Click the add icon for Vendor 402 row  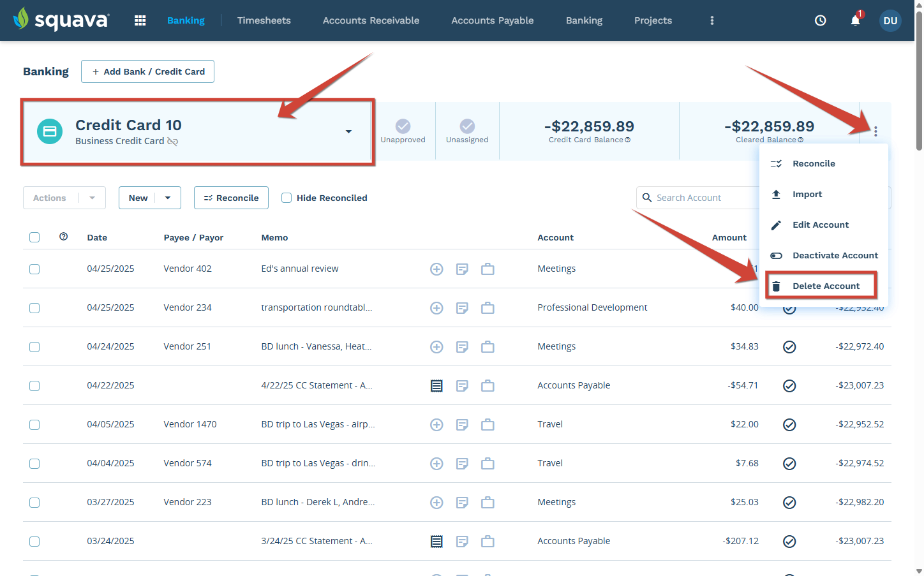436,269
